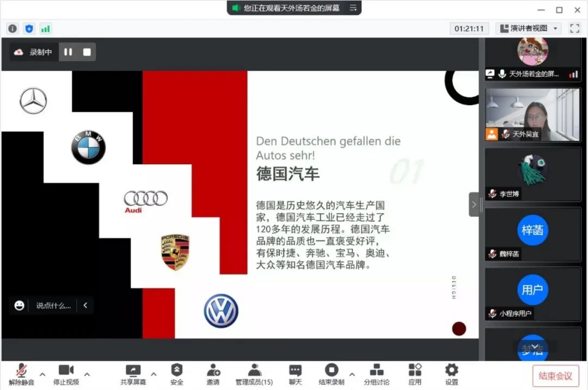Screen dimensions: 588x390
Task: Collapse the chat input bar arrow
Action: [x=85, y=305]
